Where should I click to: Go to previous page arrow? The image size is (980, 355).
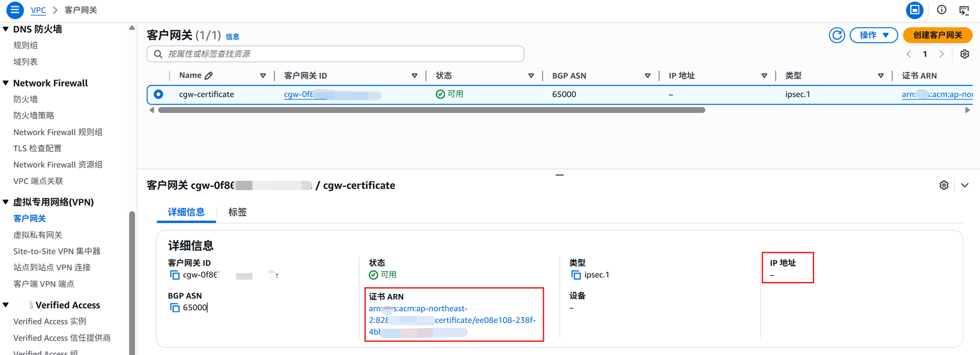(909, 54)
